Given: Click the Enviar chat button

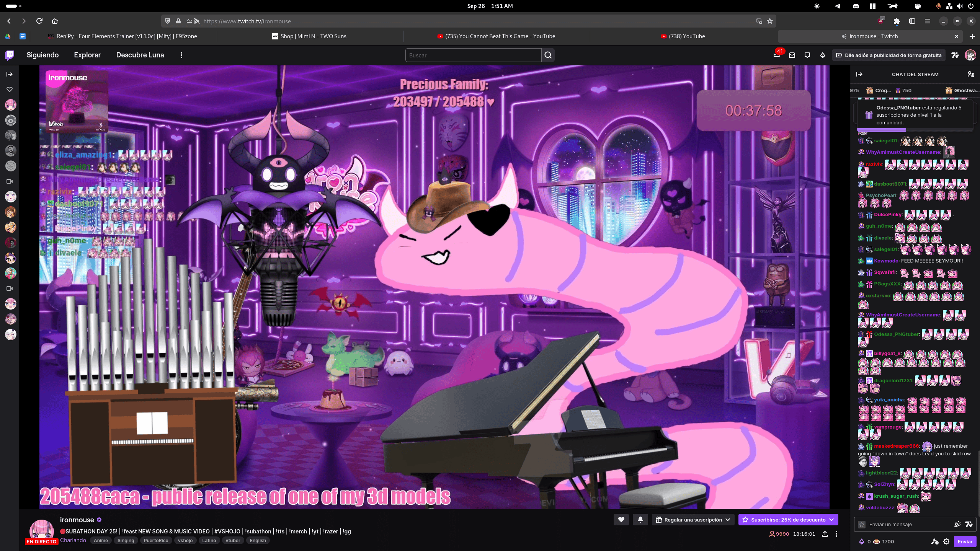Looking at the screenshot, I should pyautogui.click(x=965, y=541).
